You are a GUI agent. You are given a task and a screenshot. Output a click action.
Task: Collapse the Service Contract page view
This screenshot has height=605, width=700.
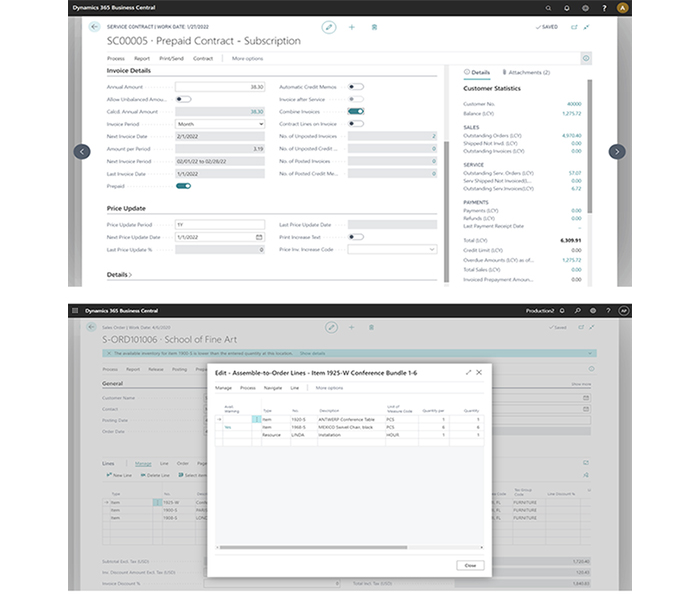coord(587,27)
